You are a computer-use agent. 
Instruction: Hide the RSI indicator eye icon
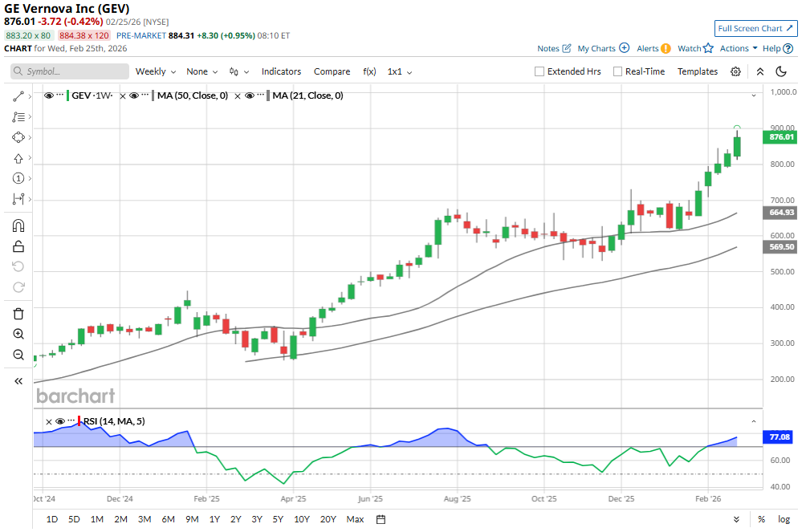coord(60,421)
